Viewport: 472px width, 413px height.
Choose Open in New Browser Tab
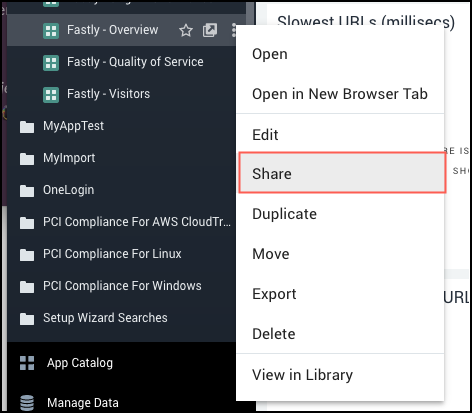(x=340, y=94)
